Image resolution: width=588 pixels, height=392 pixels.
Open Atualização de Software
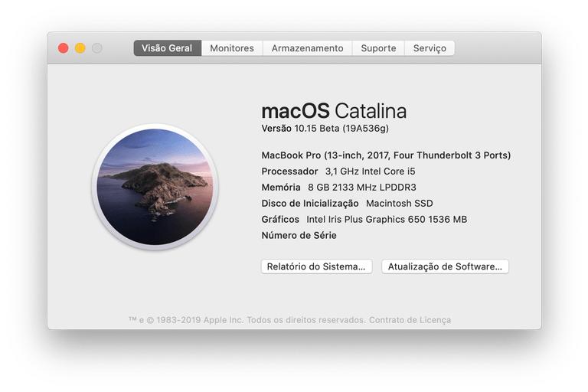click(x=445, y=266)
